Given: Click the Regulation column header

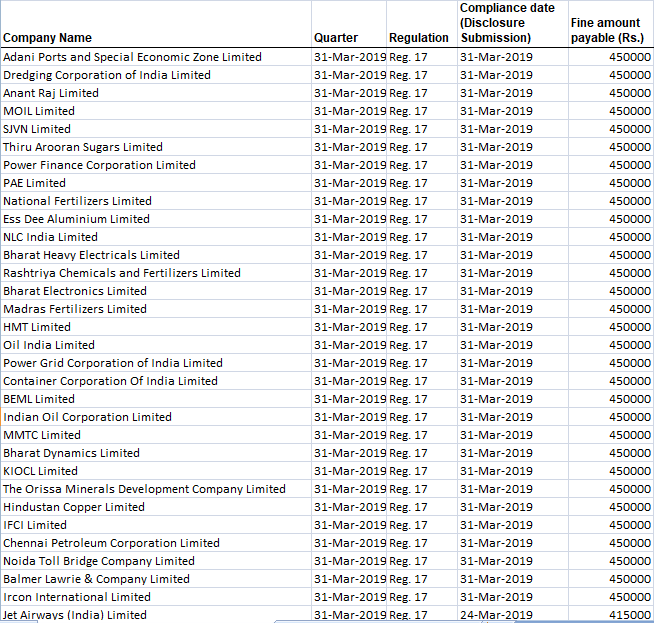Looking at the screenshot, I should tap(419, 38).
